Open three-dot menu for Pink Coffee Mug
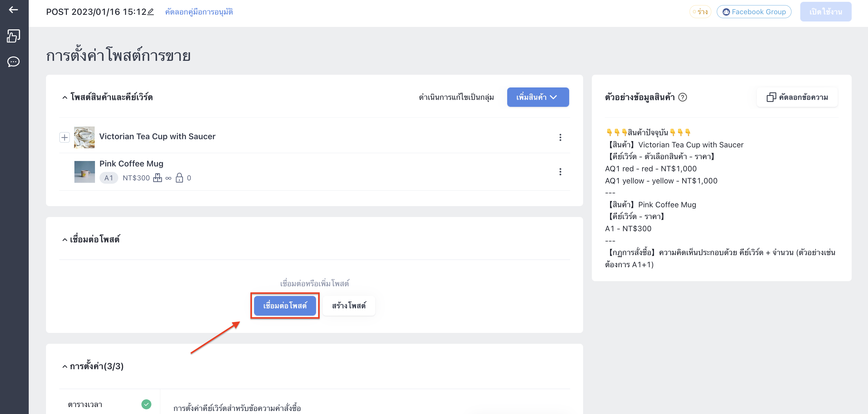The width and height of the screenshot is (868, 414). 560,172
